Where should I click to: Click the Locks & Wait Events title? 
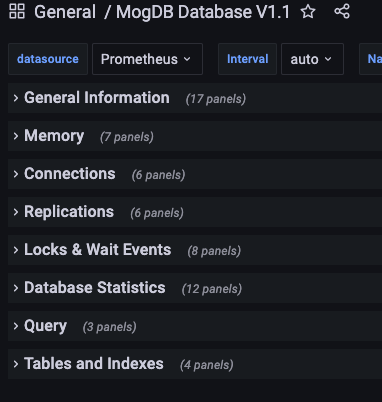(98, 250)
